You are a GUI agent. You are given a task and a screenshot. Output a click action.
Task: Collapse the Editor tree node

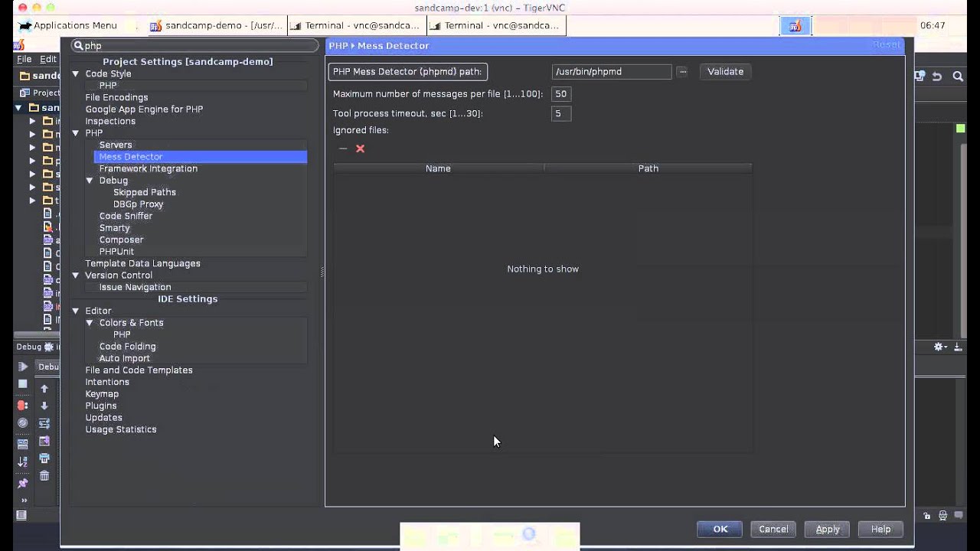pos(76,311)
